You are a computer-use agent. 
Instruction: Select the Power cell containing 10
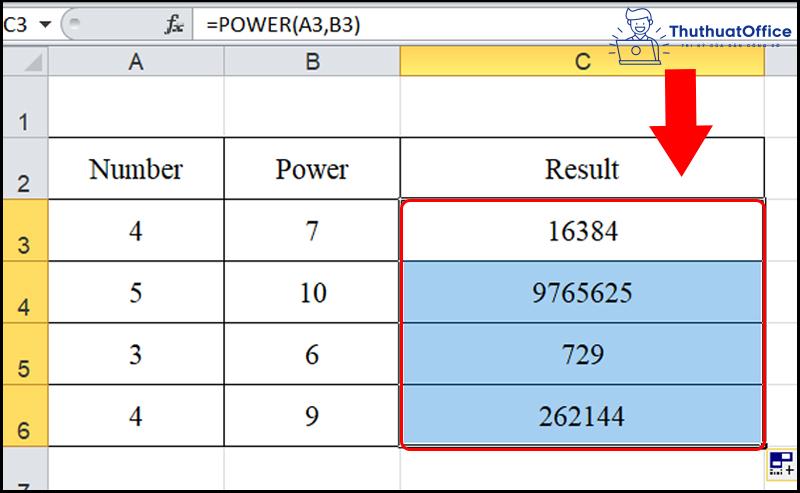312,292
